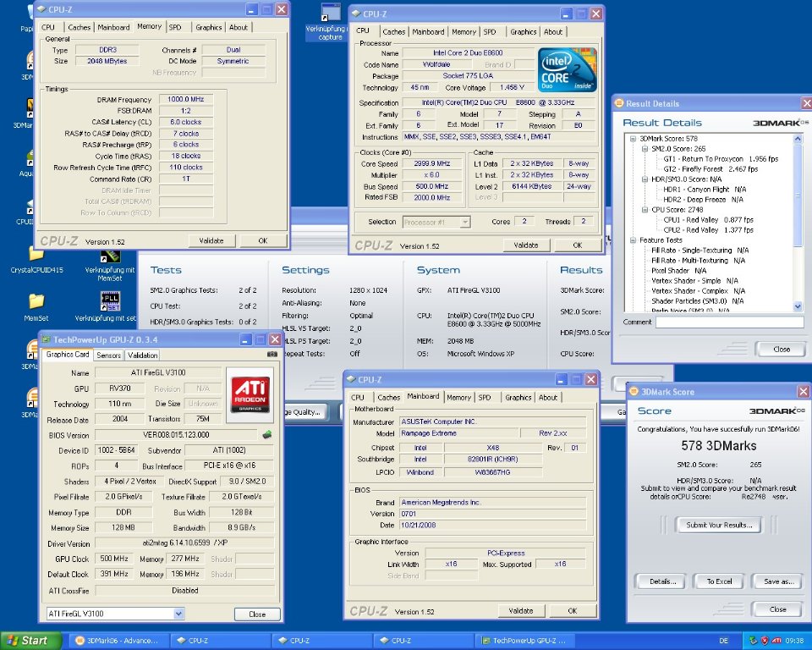The width and height of the screenshot is (812, 650).
Task: Open Memory tab in mainboard CPU-Z window
Action: (x=458, y=398)
